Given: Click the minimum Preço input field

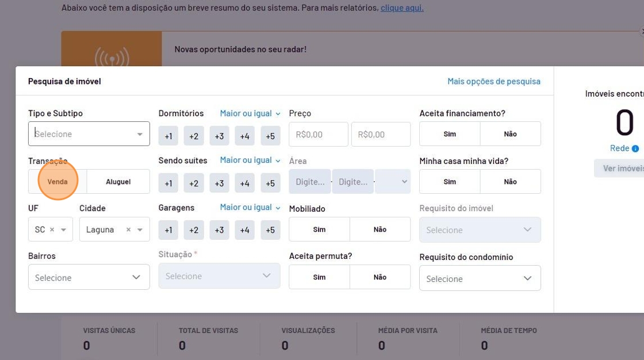Looking at the screenshot, I should pyautogui.click(x=319, y=135).
